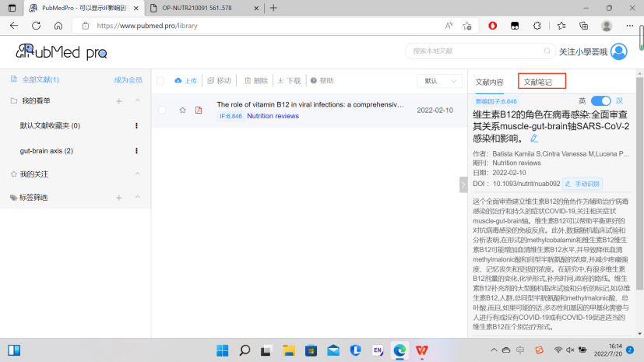Click the read aloud icon in address bar
The image size is (644, 362).
[449, 26]
